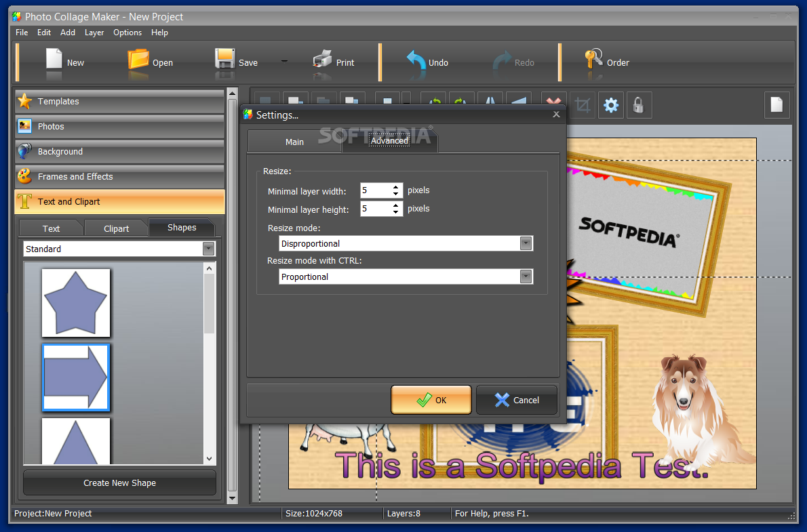Click the Save floppy disk icon
The height and width of the screenshot is (532, 807).
pos(225,59)
